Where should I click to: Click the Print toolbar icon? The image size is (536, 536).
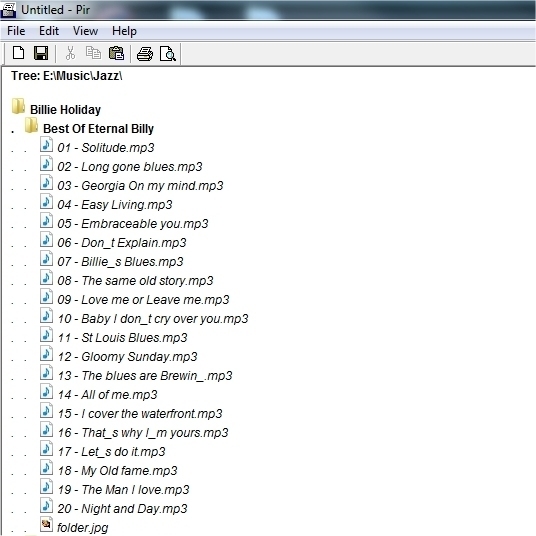145,54
